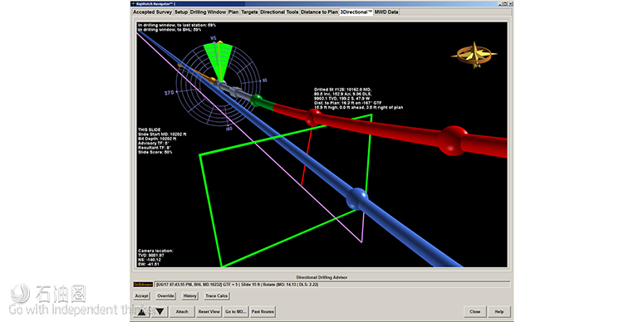
Task: Open the Accepted Survey tab
Action: (152, 12)
